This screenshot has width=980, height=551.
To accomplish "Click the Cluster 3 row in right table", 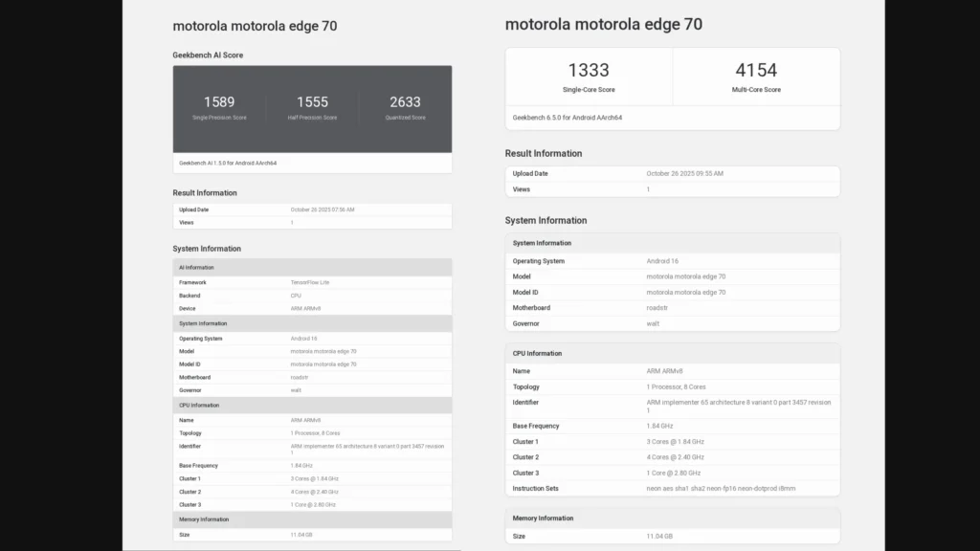I will (673, 473).
